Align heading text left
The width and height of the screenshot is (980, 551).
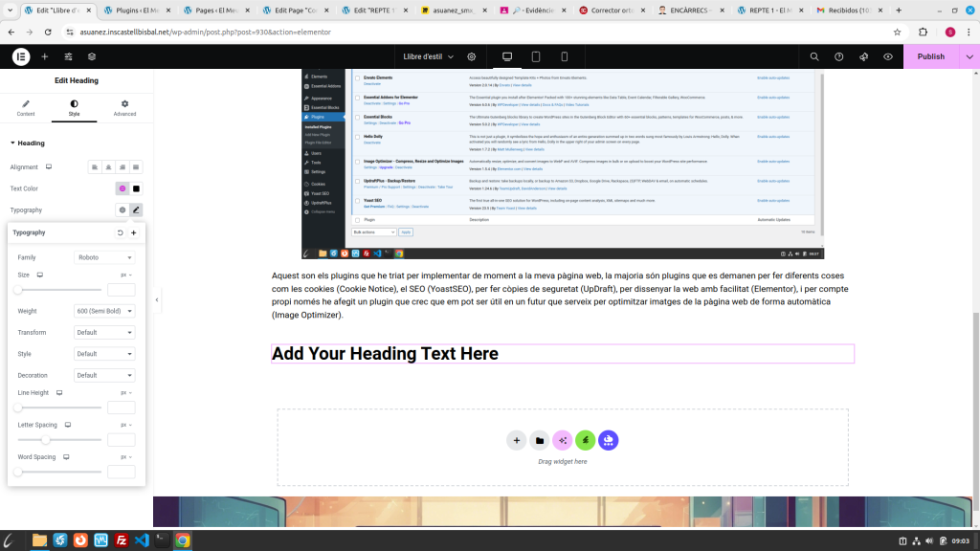[95, 167]
